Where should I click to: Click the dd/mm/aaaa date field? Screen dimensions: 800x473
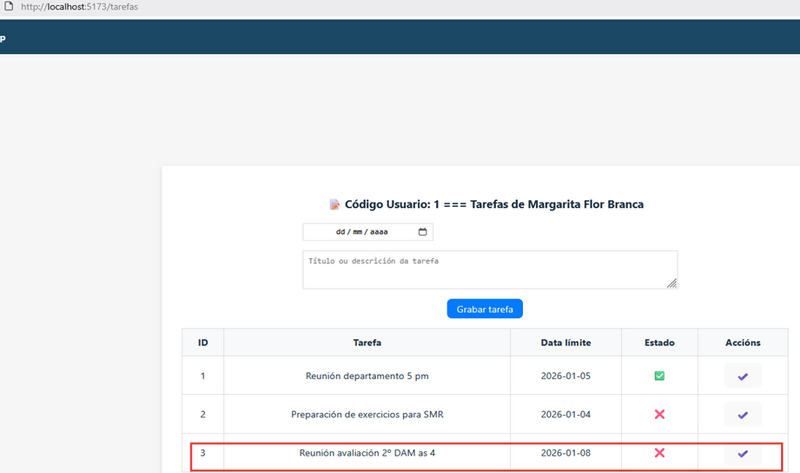click(x=368, y=232)
